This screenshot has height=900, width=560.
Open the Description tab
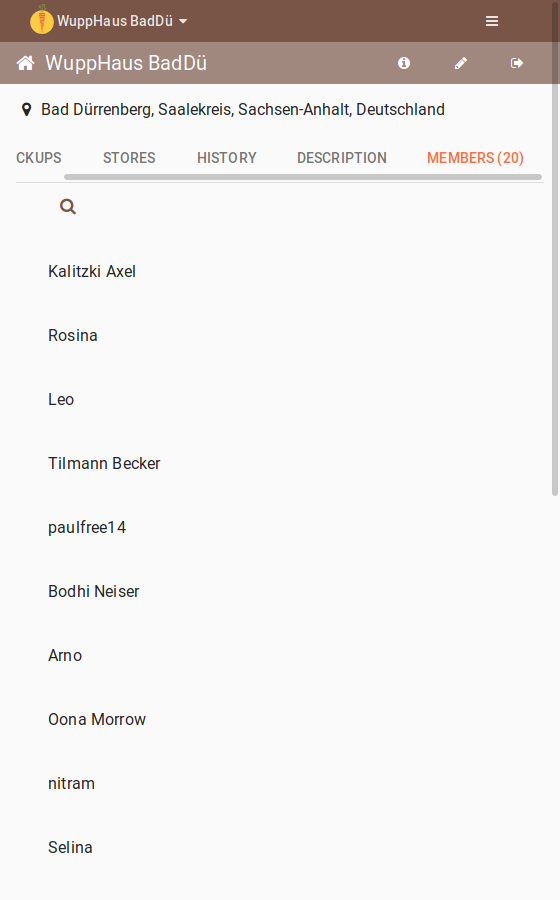tap(342, 158)
